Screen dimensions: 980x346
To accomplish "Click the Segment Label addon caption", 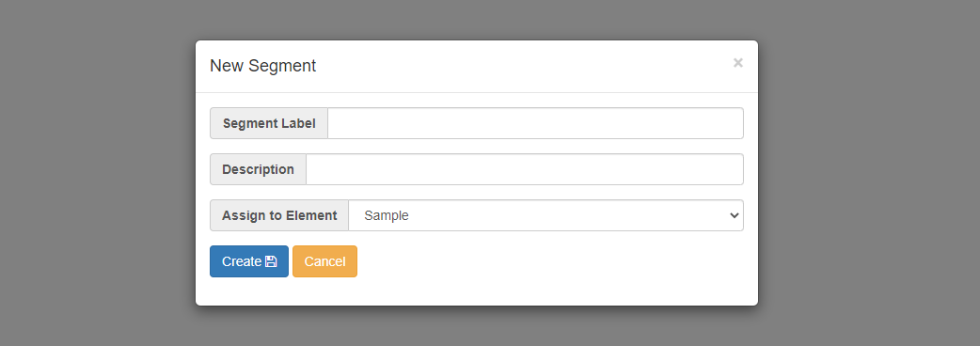I will pos(269,123).
